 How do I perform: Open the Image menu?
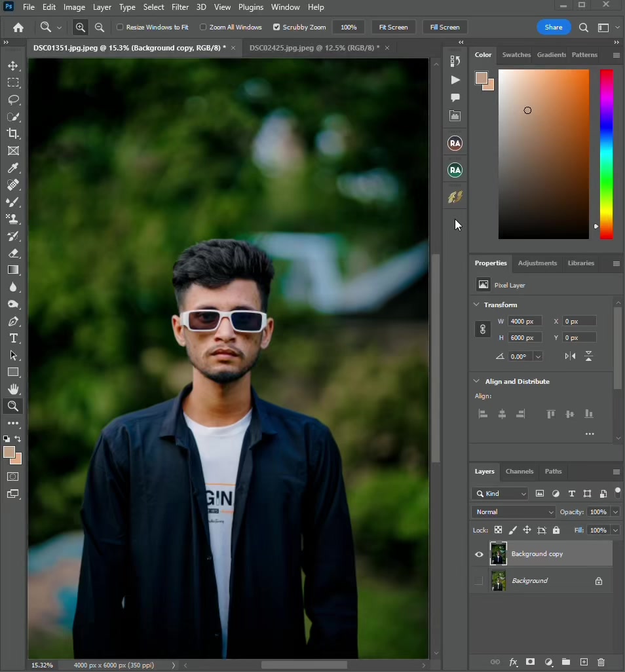pyautogui.click(x=74, y=7)
